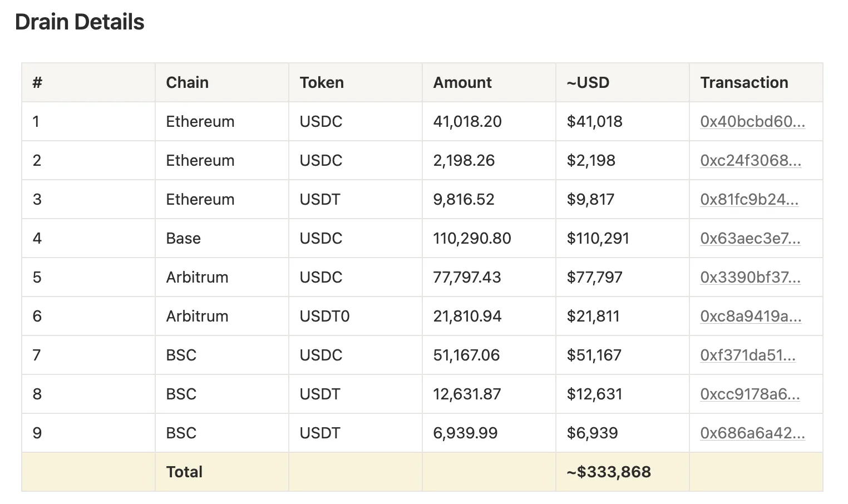Select the Drain Details heading

coord(80,22)
